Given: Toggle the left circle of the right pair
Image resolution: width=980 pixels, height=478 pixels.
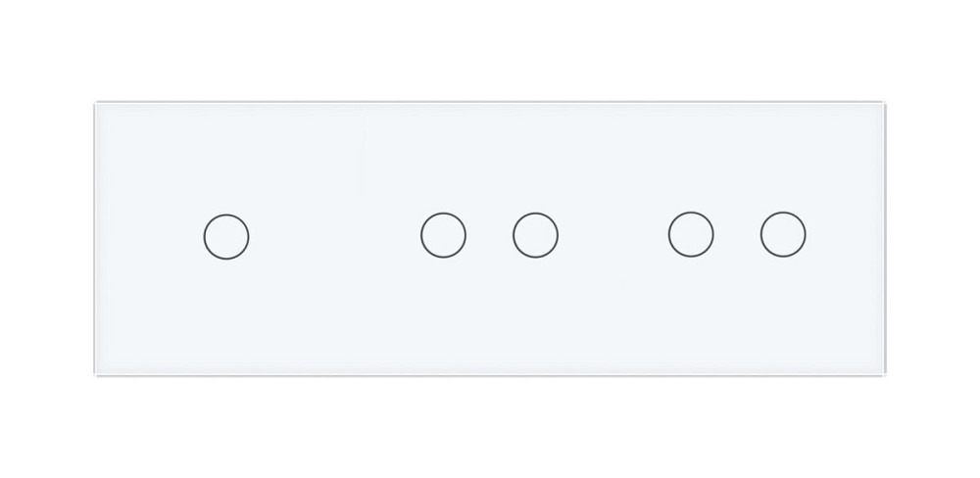Looking at the screenshot, I should click(691, 236).
